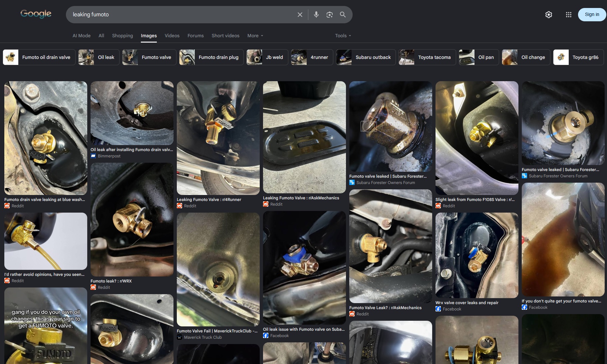
Task: Open the MaverickTruckClub valve fail image
Action: 218,270
